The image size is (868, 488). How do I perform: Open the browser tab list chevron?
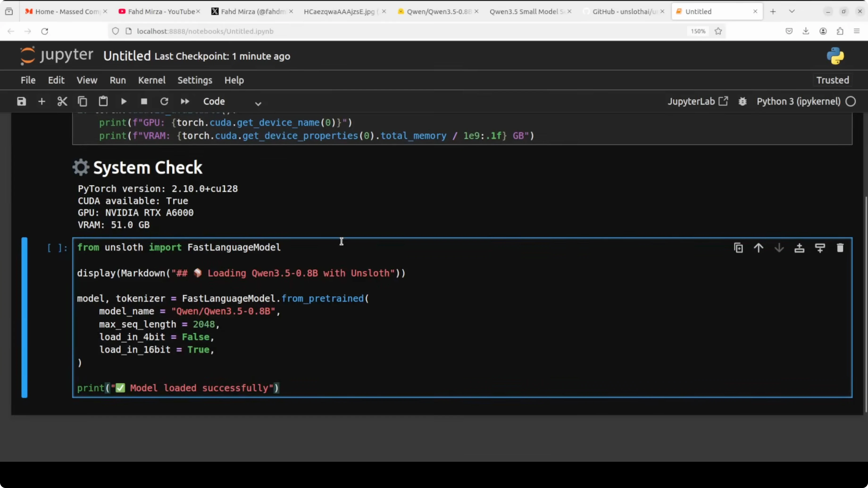tap(792, 11)
